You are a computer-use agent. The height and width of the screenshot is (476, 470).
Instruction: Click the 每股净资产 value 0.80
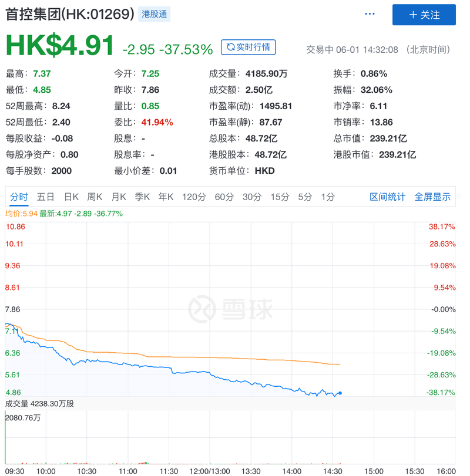pos(69,154)
